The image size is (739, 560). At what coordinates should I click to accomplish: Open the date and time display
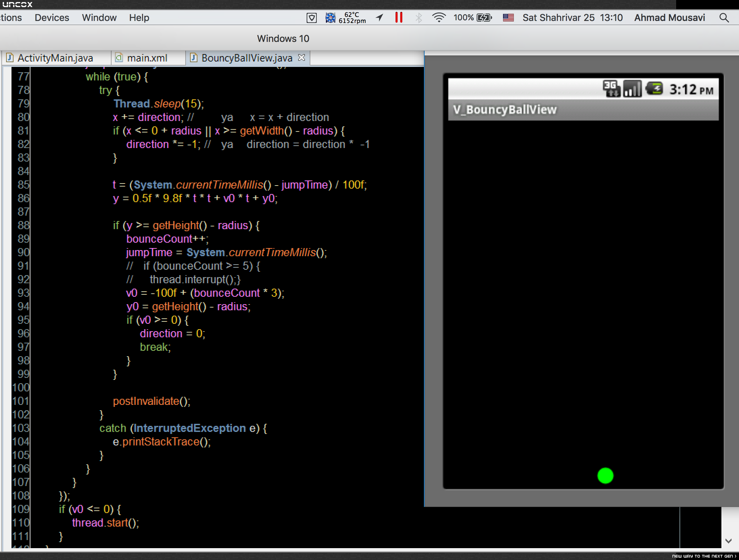[572, 18]
